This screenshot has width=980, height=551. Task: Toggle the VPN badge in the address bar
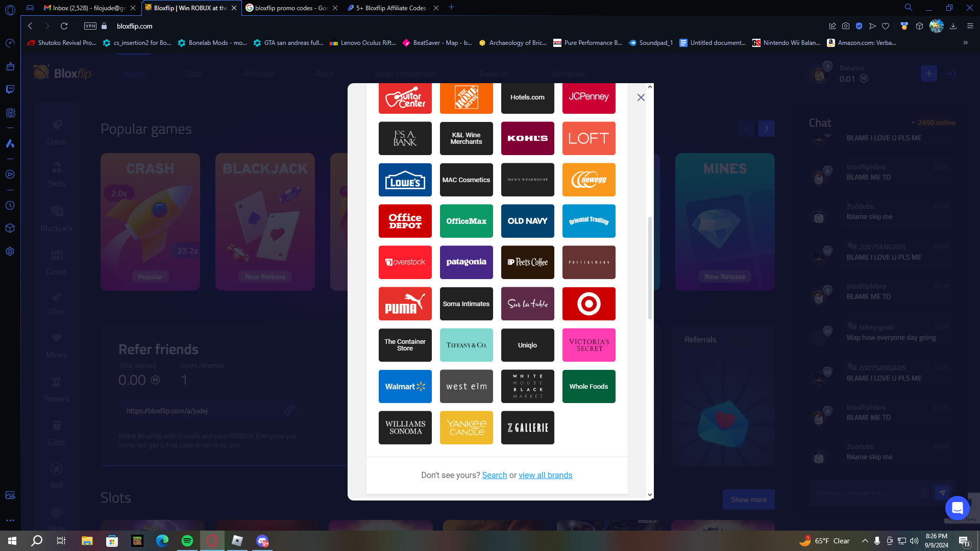[90, 26]
